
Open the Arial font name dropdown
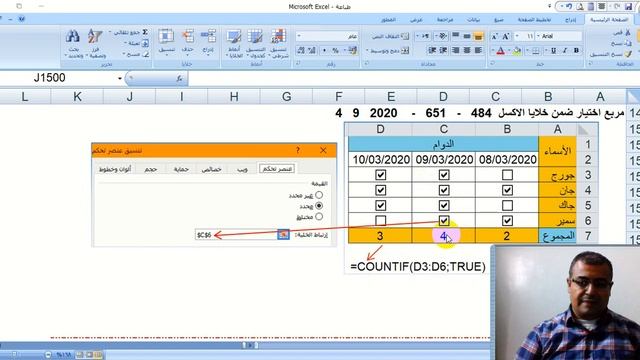(x=539, y=36)
